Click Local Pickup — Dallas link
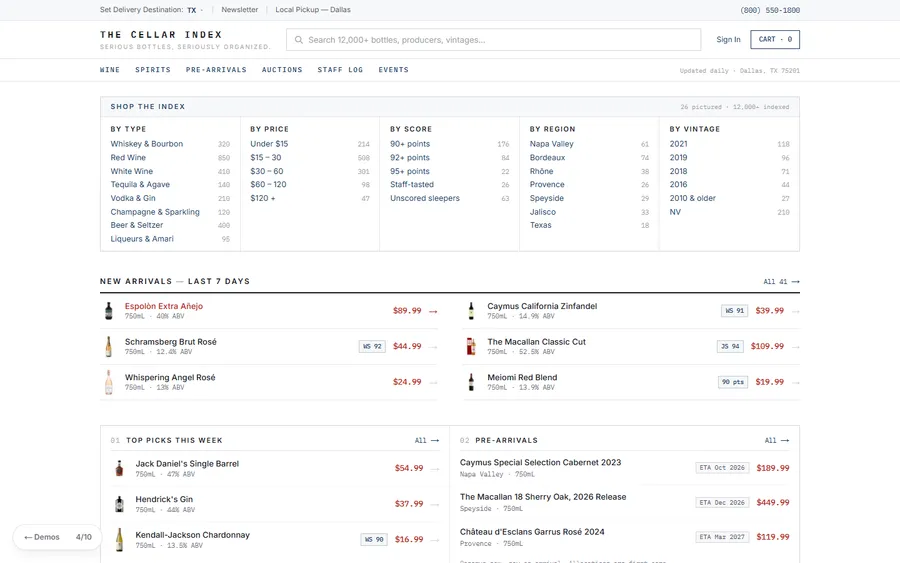Image resolution: width=900 pixels, height=563 pixels. pos(313,10)
